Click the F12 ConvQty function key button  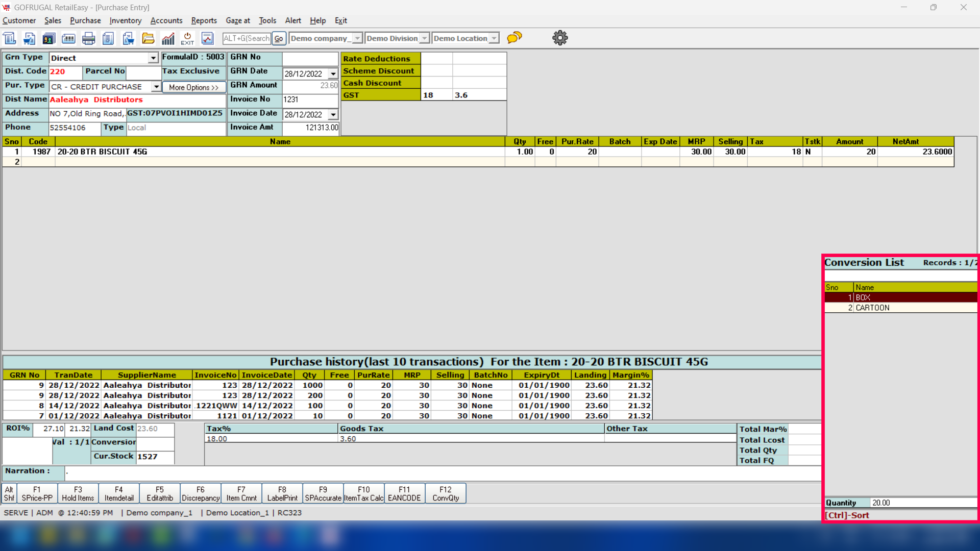coord(445,493)
